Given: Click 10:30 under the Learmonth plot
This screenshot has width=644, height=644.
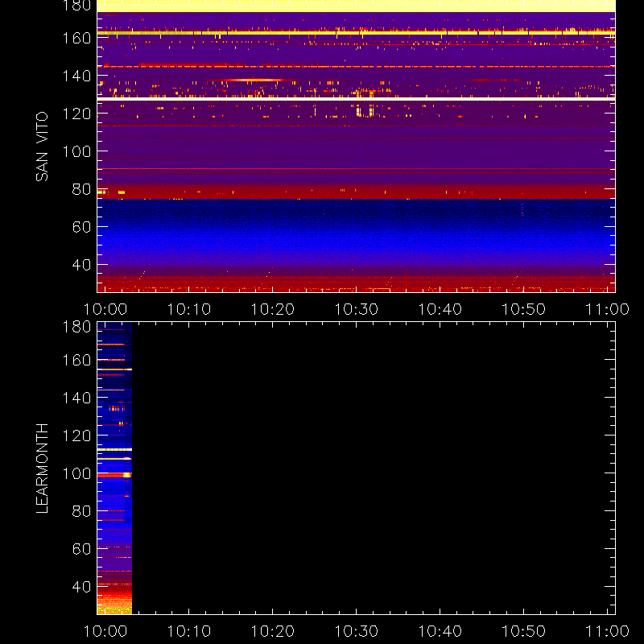Looking at the screenshot, I should (357, 631).
